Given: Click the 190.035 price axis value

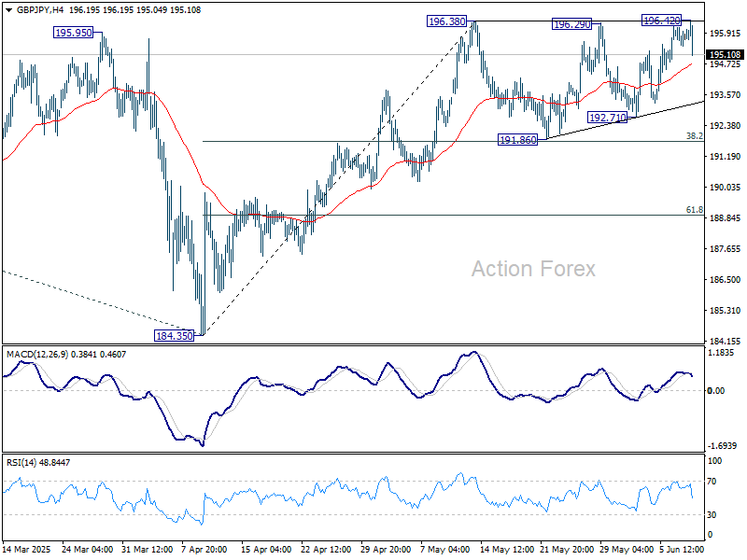Looking at the screenshot, I should click(x=726, y=188).
